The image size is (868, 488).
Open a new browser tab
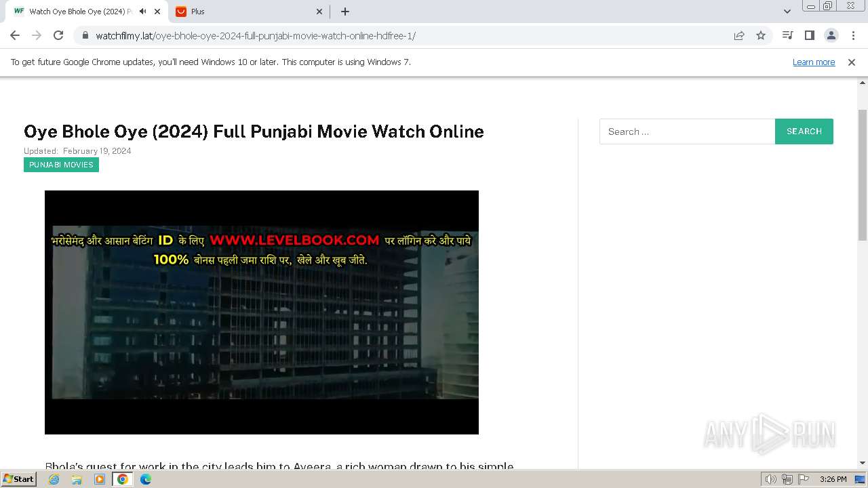[x=345, y=12]
